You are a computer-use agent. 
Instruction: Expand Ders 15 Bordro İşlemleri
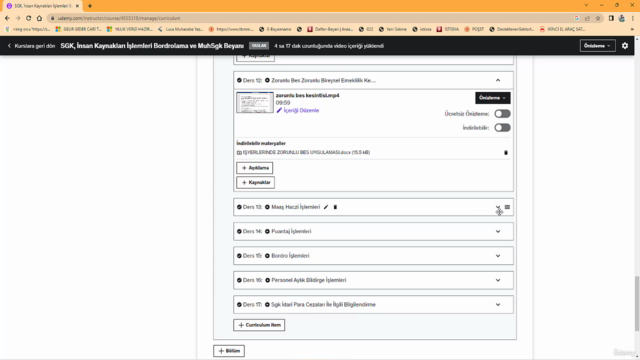[x=498, y=256]
